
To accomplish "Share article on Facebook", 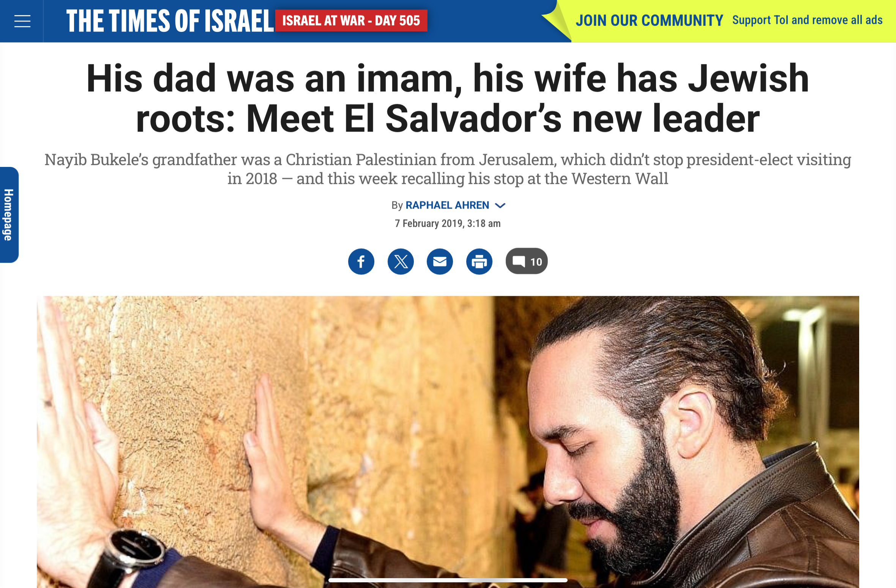I will [361, 261].
